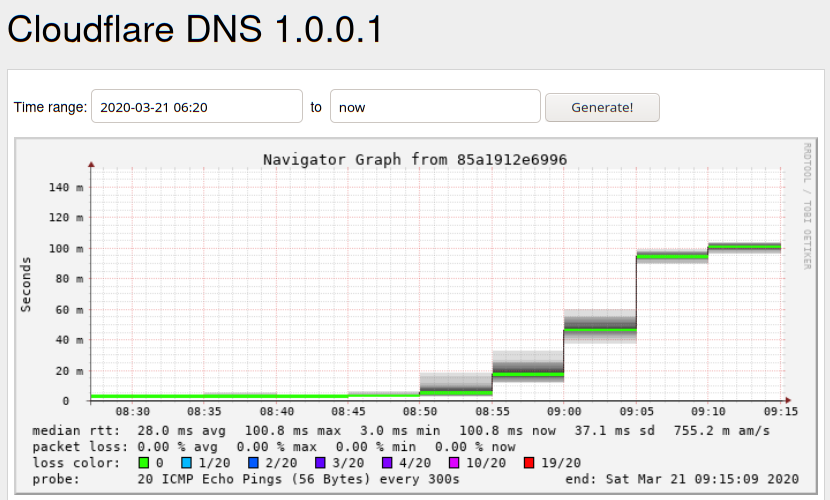Click the 3.0 ms min value
830x500 pixels.
400,431
